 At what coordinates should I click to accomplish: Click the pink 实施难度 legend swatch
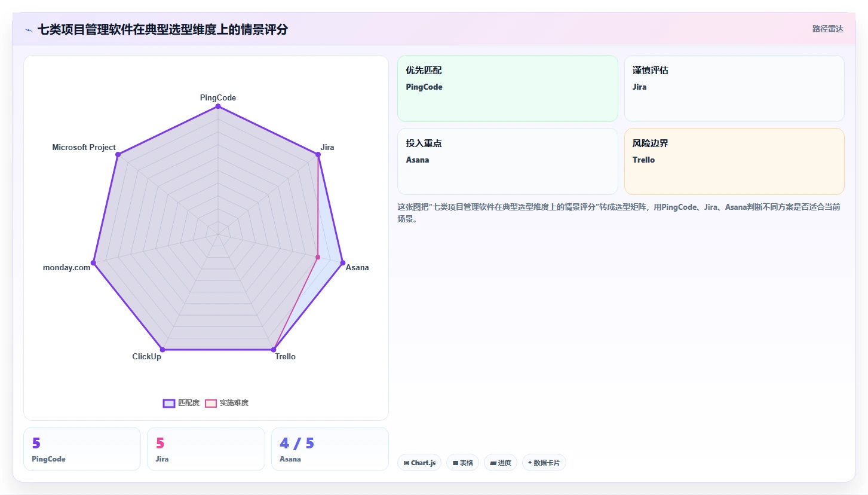211,403
